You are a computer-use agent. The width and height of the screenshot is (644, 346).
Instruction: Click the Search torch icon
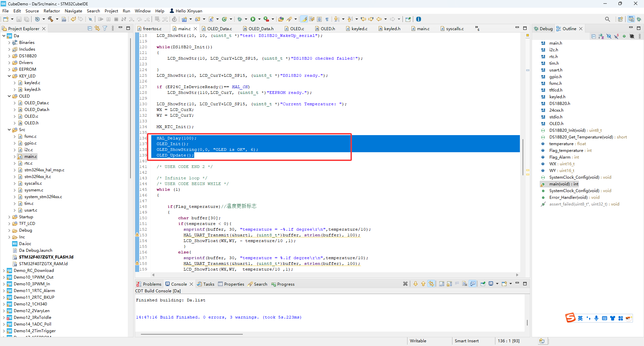(289, 19)
